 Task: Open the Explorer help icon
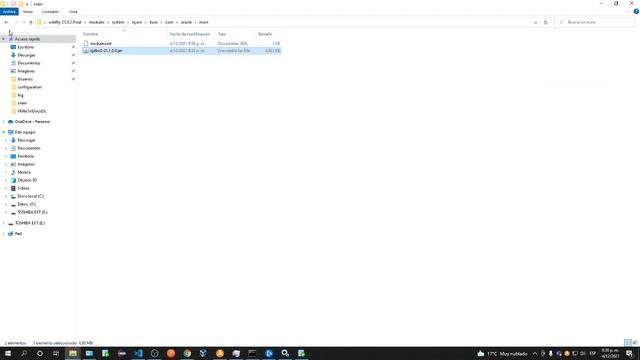(636, 12)
